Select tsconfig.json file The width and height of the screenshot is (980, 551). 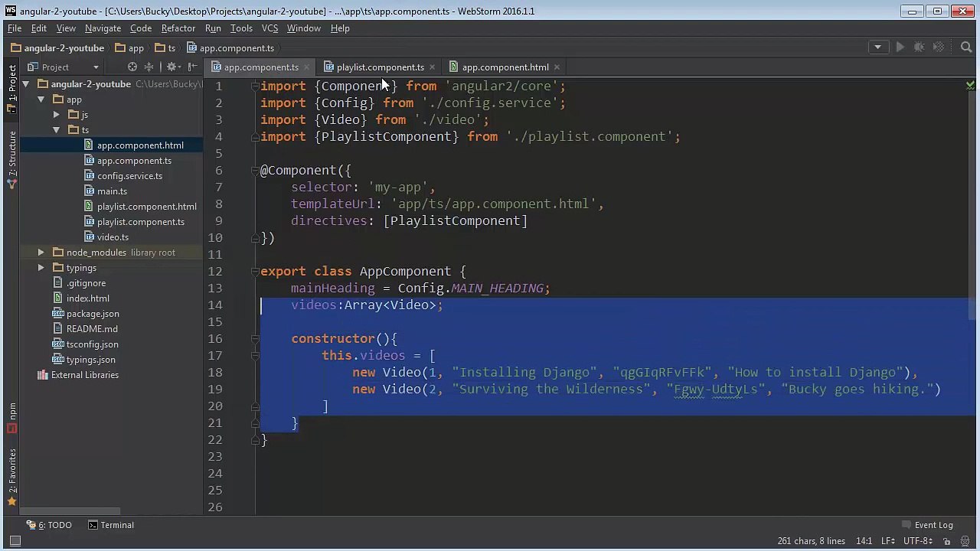pyautogui.click(x=92, y=344)
